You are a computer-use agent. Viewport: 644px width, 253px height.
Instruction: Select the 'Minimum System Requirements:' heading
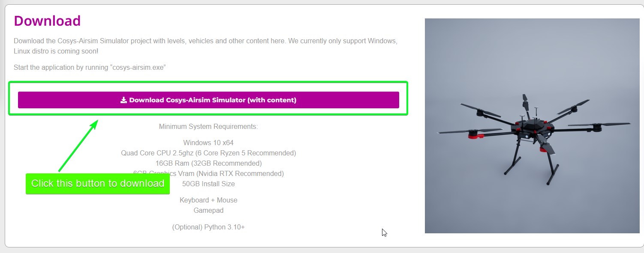coord(208,127)
